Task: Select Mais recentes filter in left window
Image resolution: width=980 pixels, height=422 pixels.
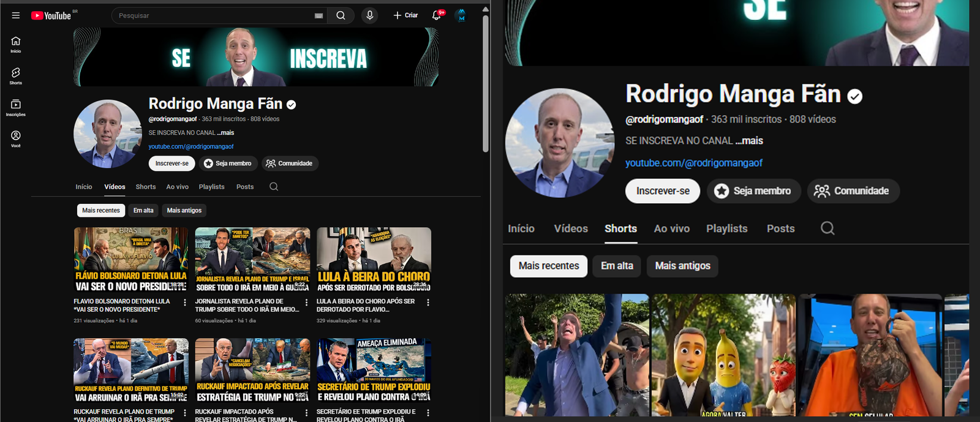Action: (101, 211)
